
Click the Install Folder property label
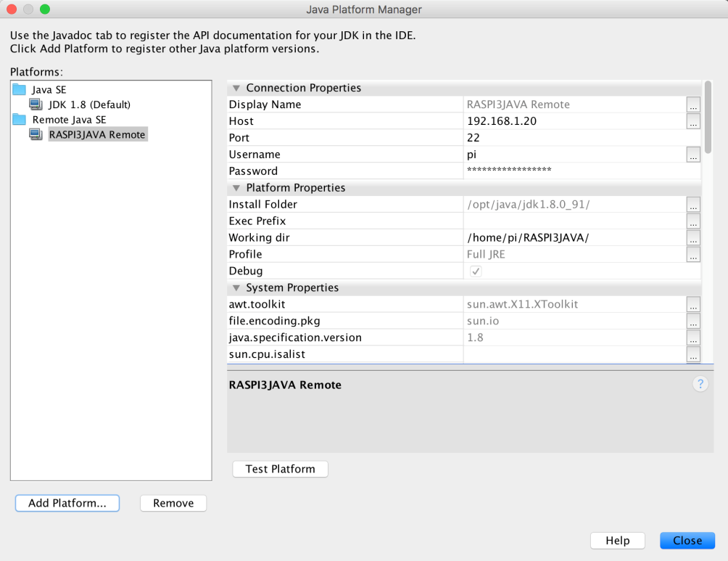point(262,205)
